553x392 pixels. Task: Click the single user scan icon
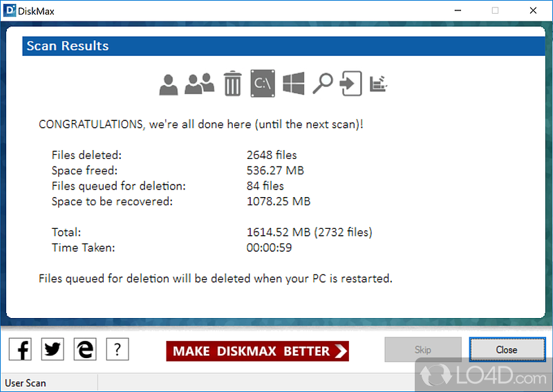(x=168, y=84)
